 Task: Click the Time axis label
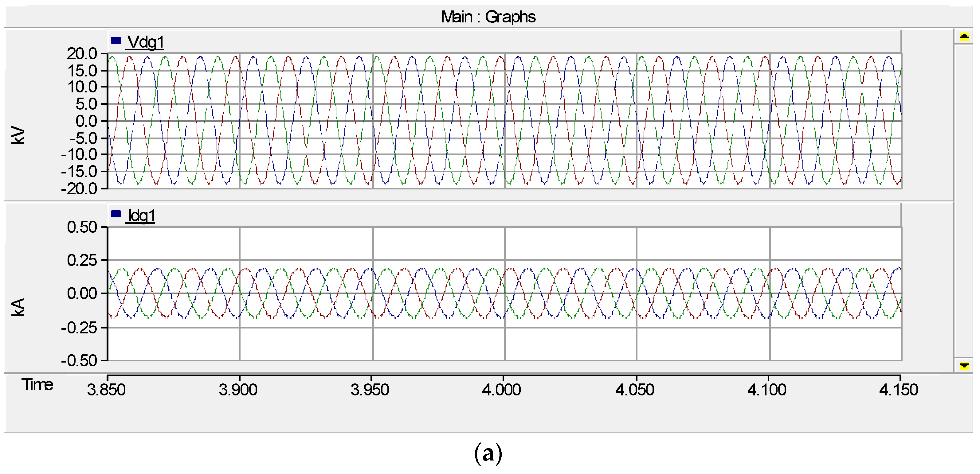point(37,385)
